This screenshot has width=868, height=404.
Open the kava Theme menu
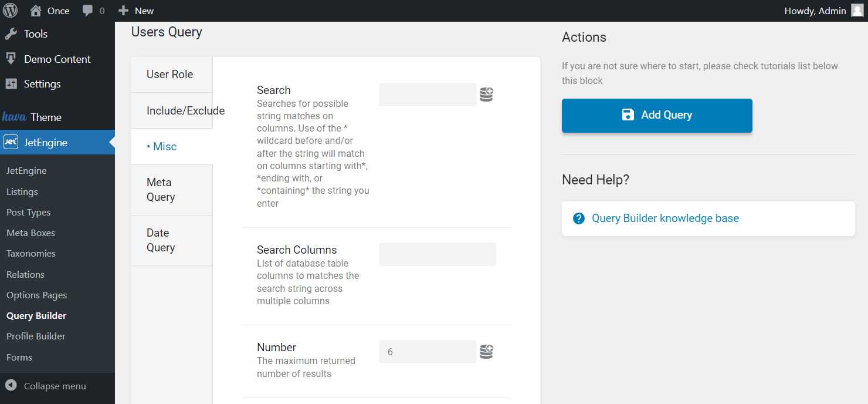[57, 117]
